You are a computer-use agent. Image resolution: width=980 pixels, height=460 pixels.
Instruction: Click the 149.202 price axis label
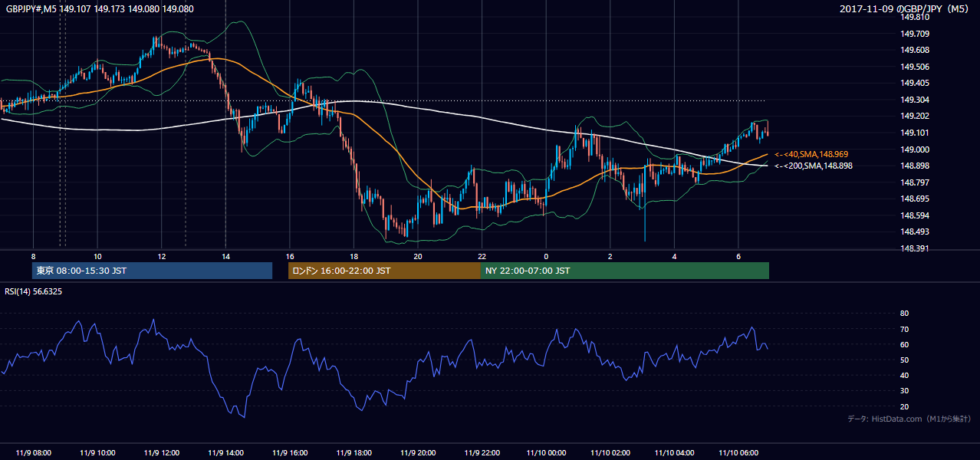[x=916, y=116]
